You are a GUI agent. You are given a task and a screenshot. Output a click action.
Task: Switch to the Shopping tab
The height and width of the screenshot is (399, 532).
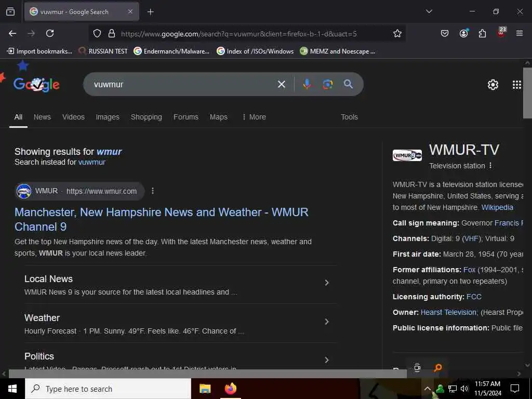tap(146, 117)
